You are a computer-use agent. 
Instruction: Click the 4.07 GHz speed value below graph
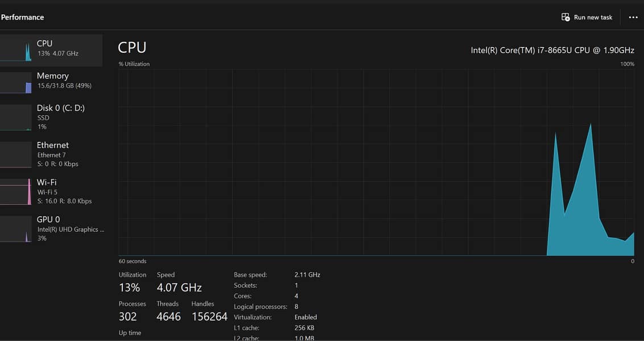pos(179,288)
